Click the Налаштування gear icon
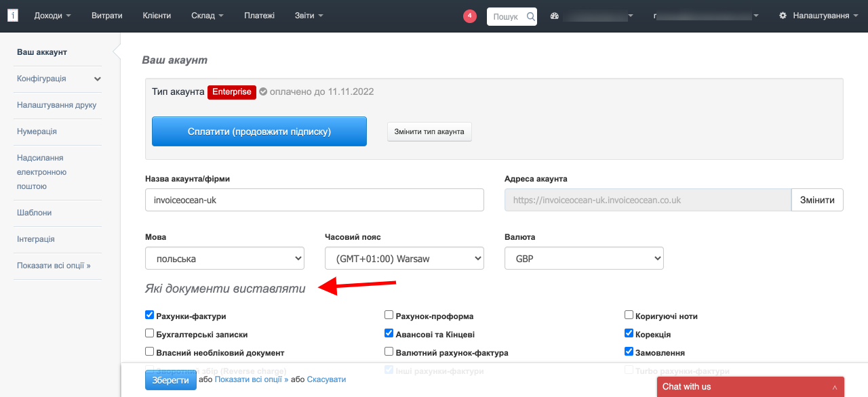 783,16
